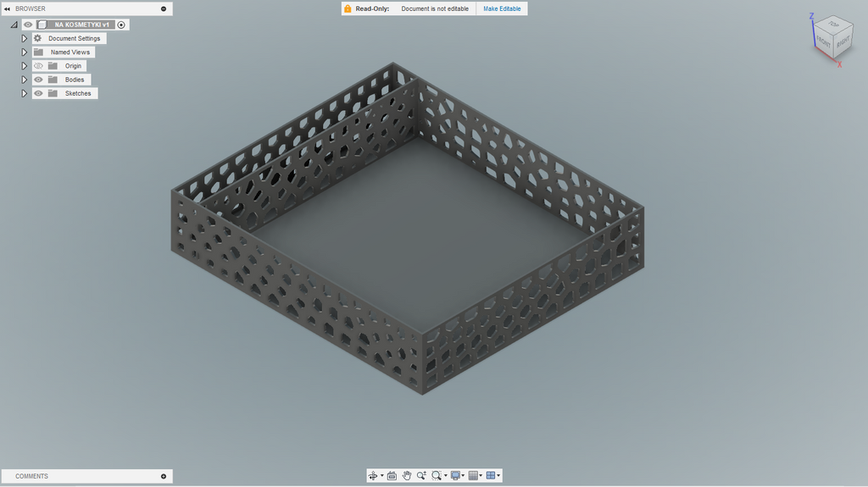Select the NA KOSMETYKI v1 label

point(82,25)
